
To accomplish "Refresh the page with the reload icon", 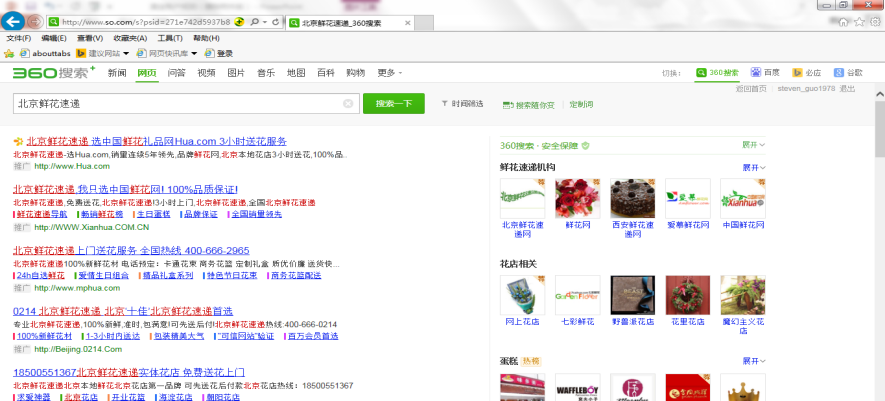I will [275, 22].
